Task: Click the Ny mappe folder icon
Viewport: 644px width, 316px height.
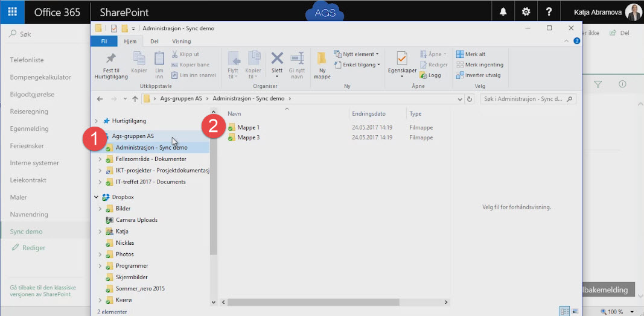Action: click(322, 59)
